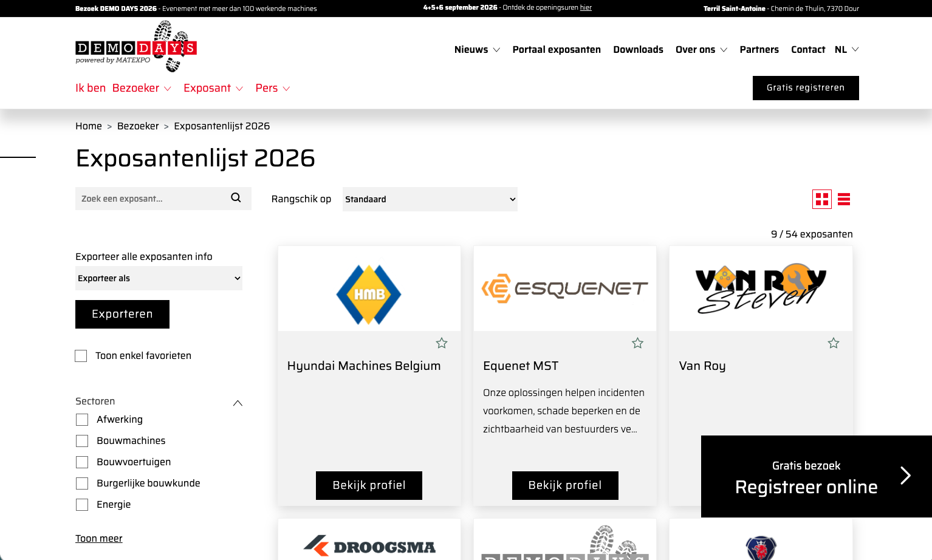
Task: Open the Rangschik op Standaard dropdown
Action: (430, 199)
